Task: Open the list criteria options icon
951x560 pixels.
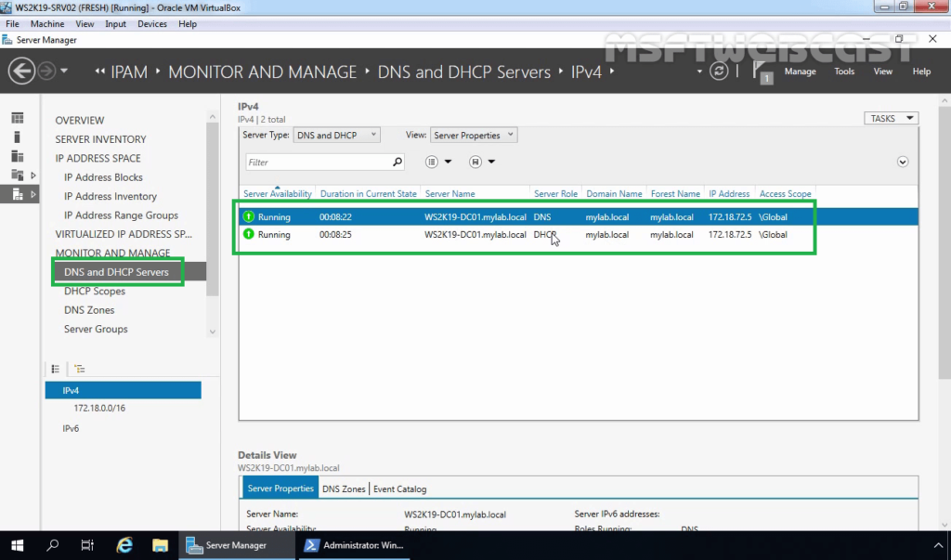Action: 431,162
